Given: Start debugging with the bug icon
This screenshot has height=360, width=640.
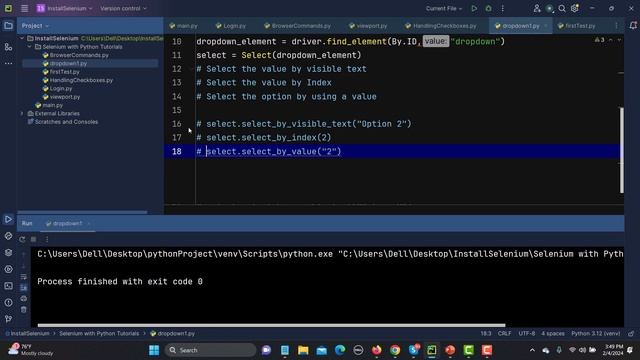Looking at the screenshot, I should tap(489, 8).
